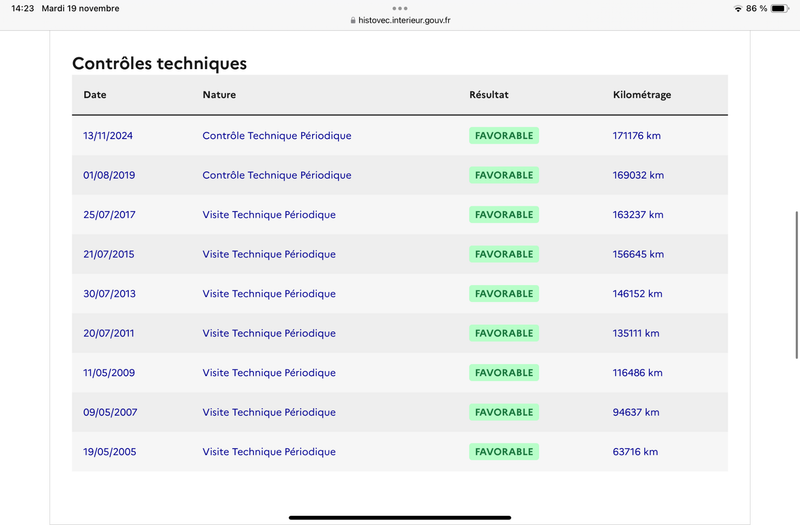
Task: Select the date 25/07/2017
Action: click(109, 215)
